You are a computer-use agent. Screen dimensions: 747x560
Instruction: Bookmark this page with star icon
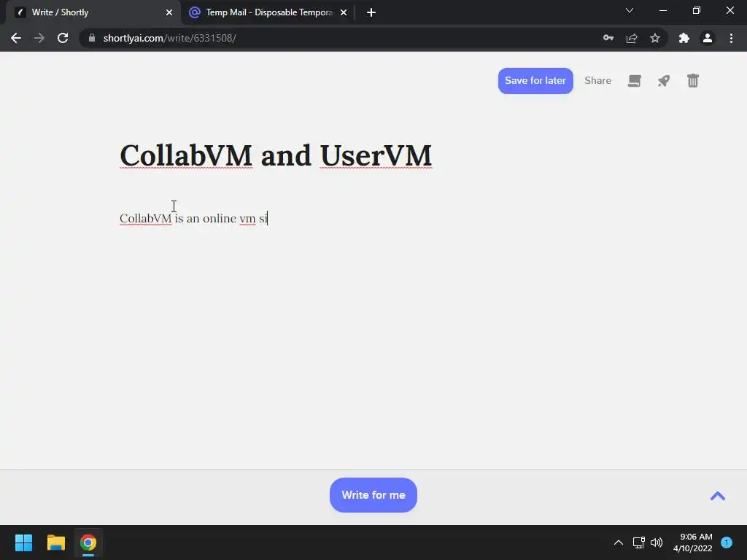655,38
